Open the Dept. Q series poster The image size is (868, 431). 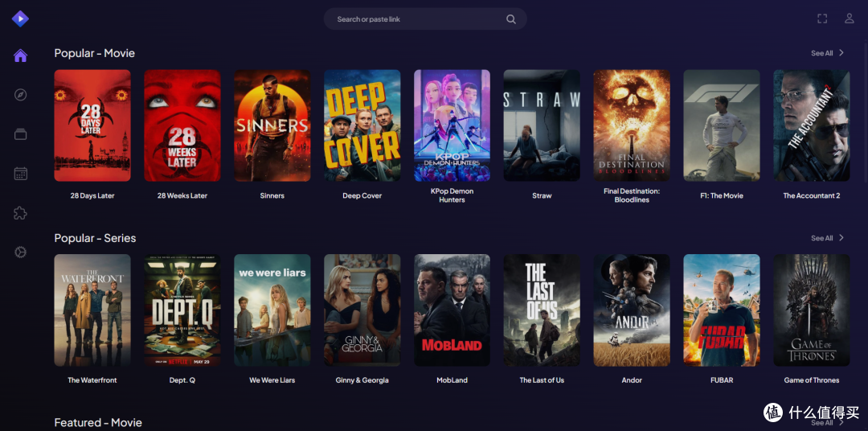click(x=182, y=310)
